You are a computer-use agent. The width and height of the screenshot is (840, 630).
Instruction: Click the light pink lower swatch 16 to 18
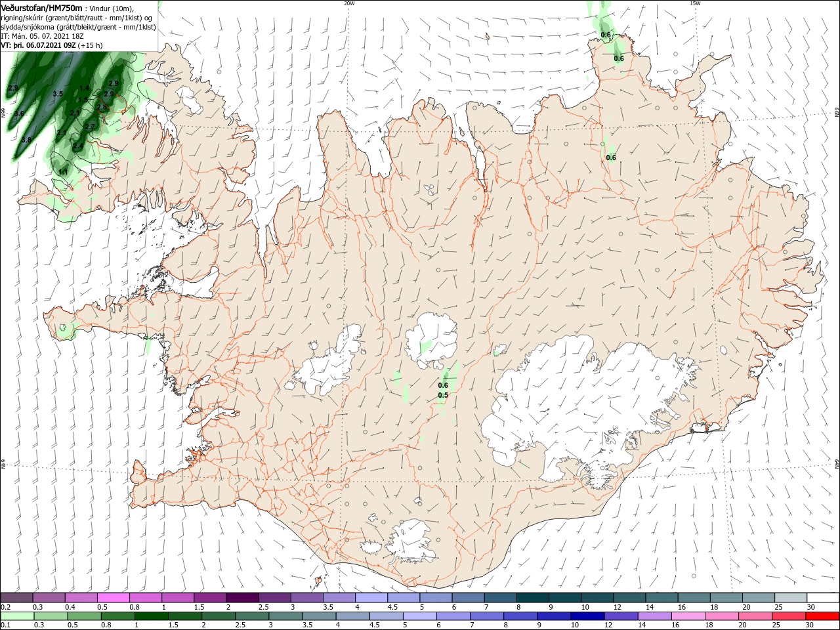pyautogui.click(x=688, y=616)
